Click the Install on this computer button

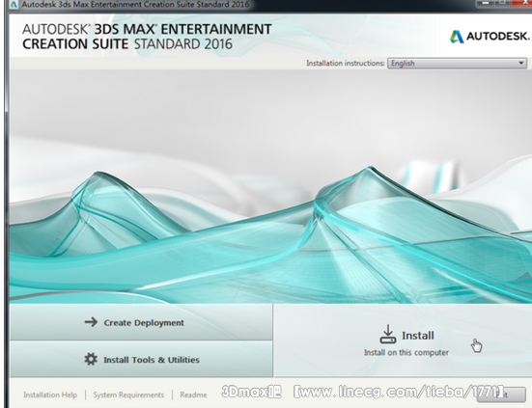click(403, 340)
